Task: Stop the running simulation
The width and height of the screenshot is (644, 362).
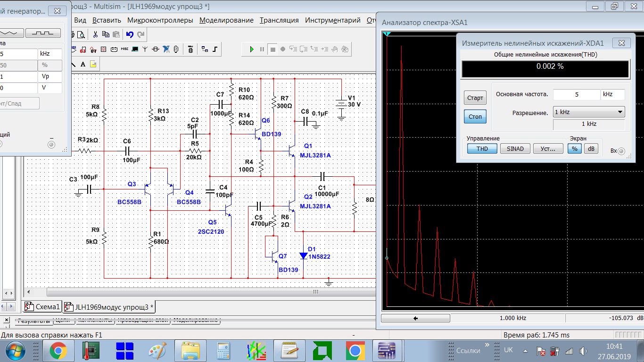Action: [272, 49]
